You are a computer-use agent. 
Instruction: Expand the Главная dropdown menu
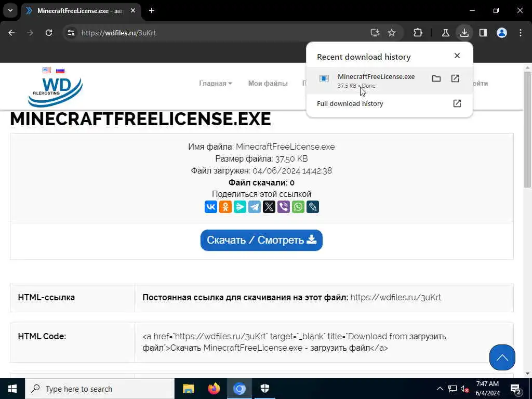(x=216, y=84)
